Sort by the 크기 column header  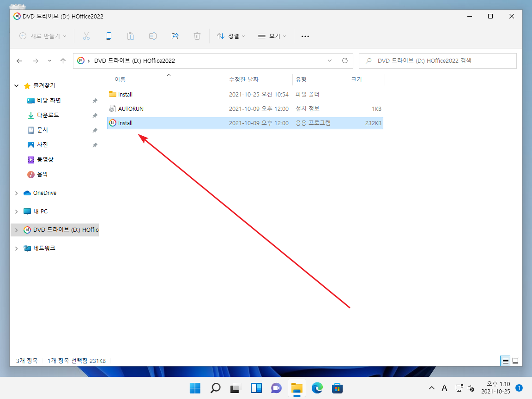[x=356, y=79]
